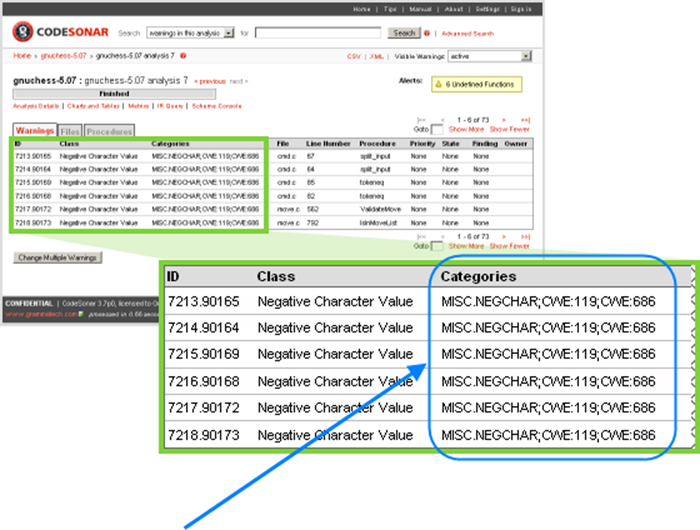Viewport: 700px width, 530px height.
Task: Jump to the last page using the bottom pager arrow
Action: [525, 237]
